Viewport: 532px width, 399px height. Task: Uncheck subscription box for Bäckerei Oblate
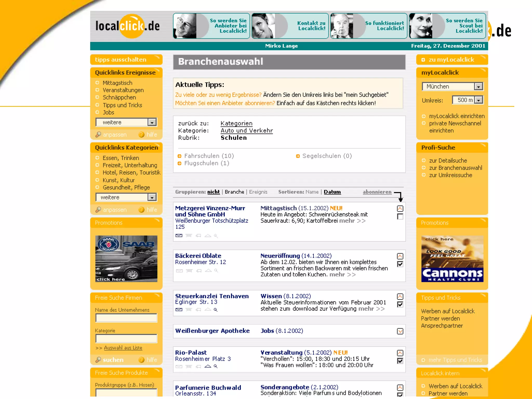click(x=400, y=264)
